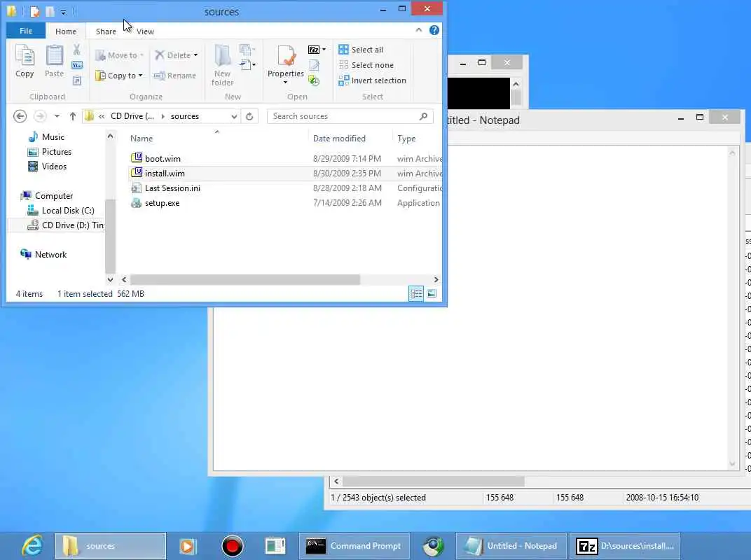Switch to the Share ribbon tab
This screenshot has height=560, width=751.
click(106, 31)
